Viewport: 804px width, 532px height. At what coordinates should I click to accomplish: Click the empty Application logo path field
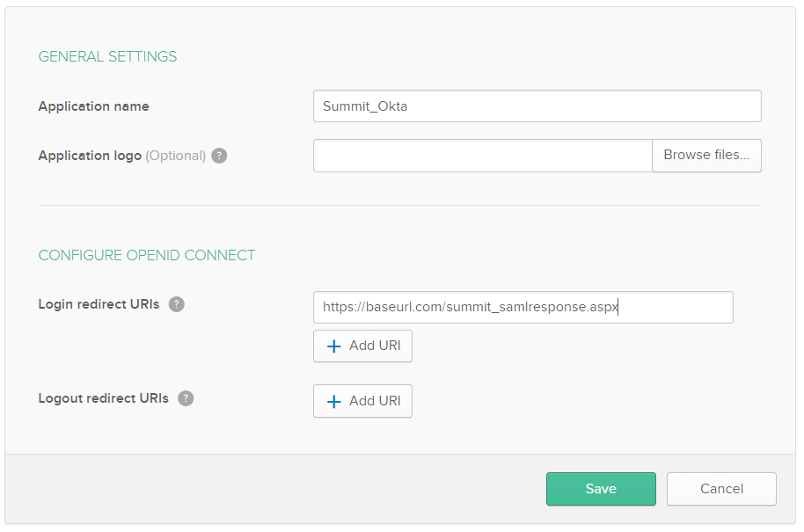pyautogui.click(x=482, y=156)
